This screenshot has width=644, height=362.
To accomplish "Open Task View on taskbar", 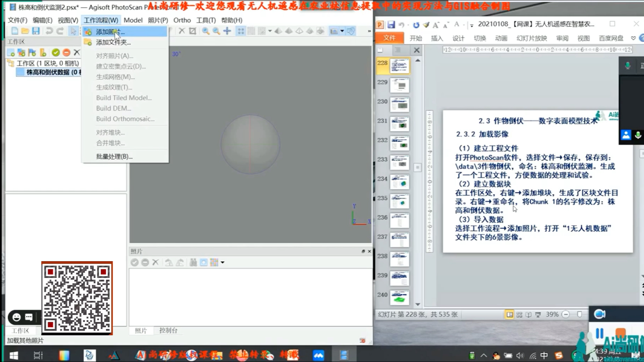I will point(38,355).
